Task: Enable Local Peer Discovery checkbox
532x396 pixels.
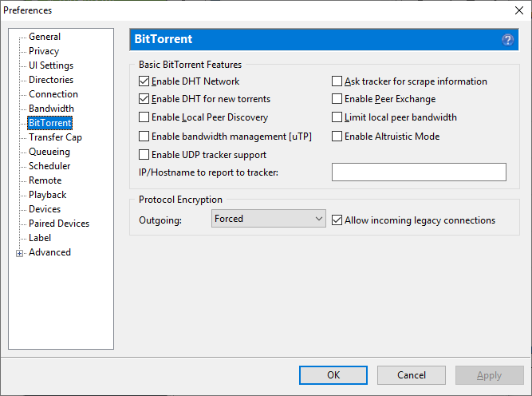Action: point(144,117)
